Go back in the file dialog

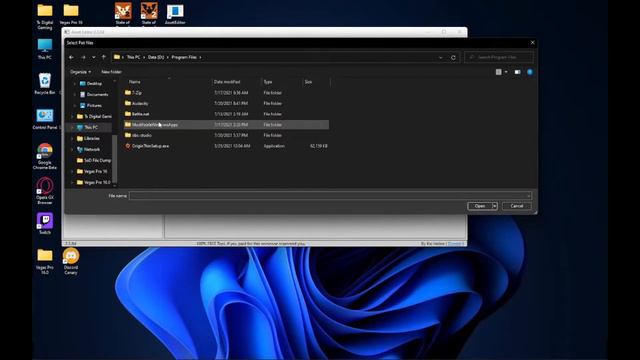point(71,58)
